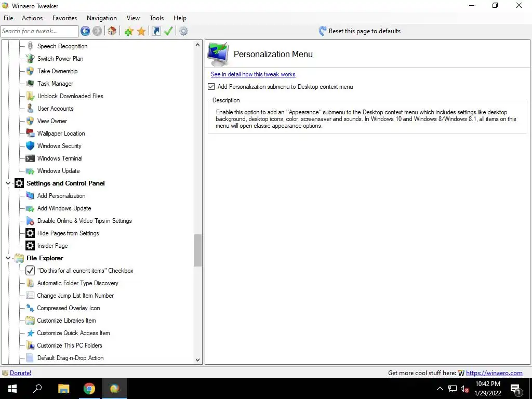Select Add Personalization tree item
Screen dimensions: 532x399
tap(61, 196)
